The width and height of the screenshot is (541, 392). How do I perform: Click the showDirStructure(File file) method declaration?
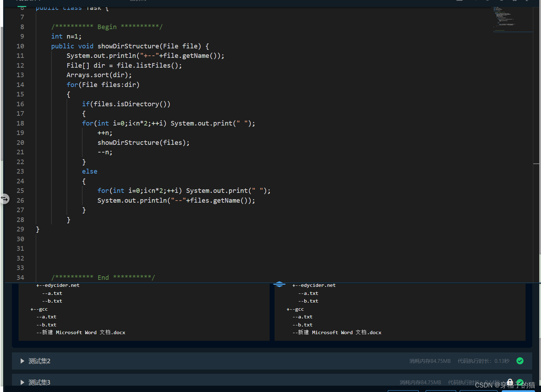[x=130, y=46]
